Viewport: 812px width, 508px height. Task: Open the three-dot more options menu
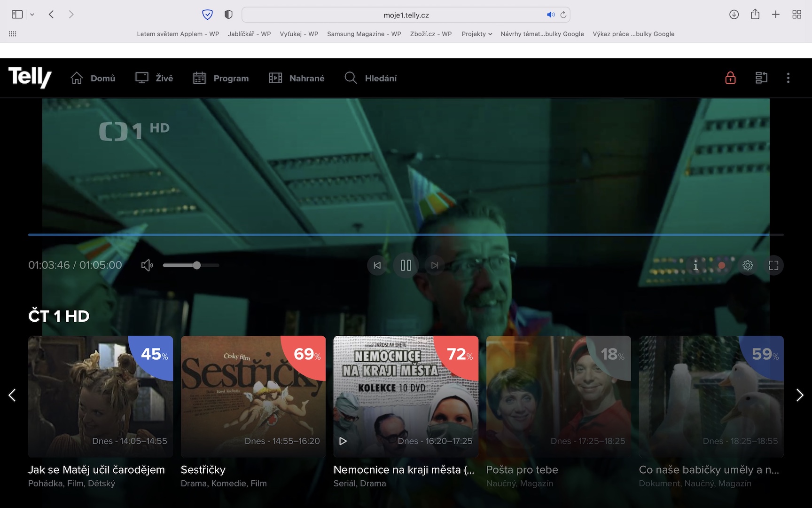789,78
